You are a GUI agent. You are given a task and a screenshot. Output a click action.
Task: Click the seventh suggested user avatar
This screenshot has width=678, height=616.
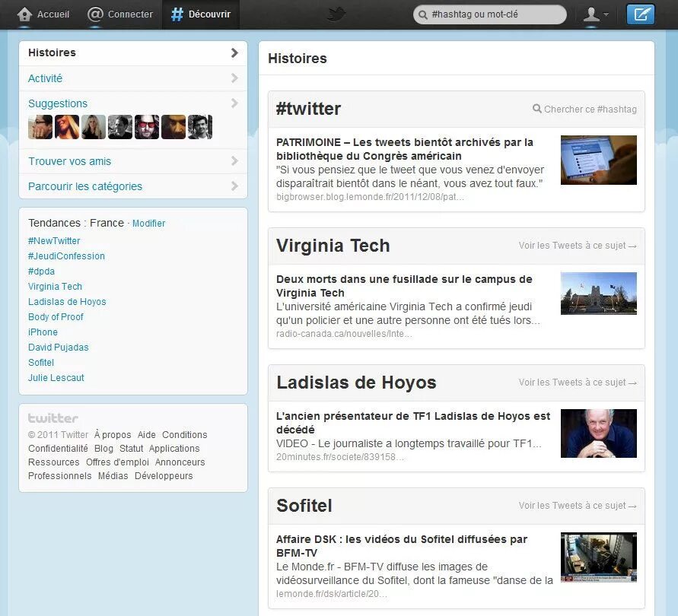pyautogui.click(x=200, y=127)
